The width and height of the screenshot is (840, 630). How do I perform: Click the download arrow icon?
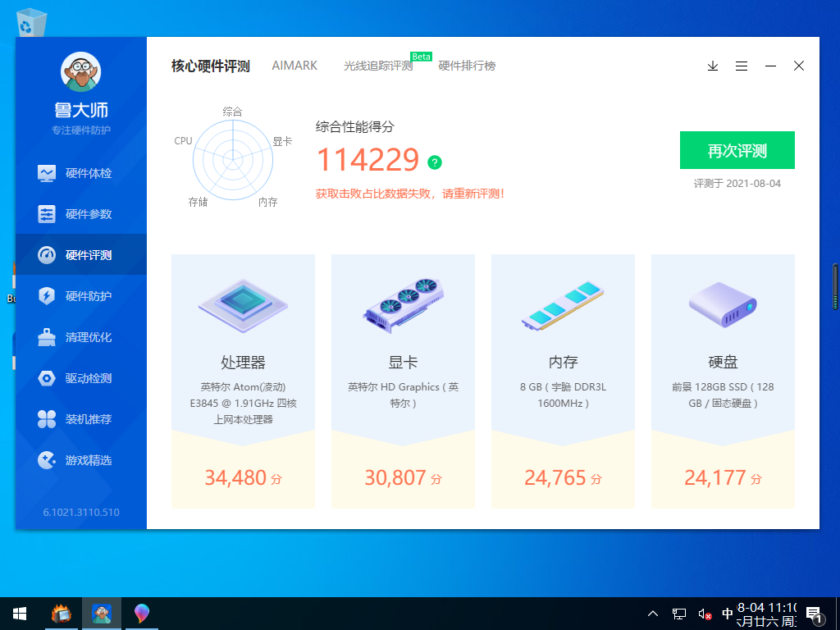[x=712, y=66]
